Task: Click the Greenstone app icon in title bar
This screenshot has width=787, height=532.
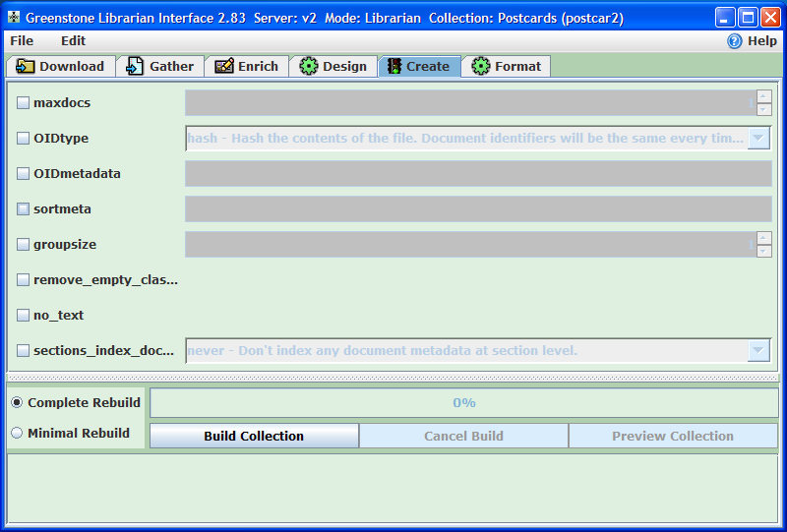Action: (14, 18)
